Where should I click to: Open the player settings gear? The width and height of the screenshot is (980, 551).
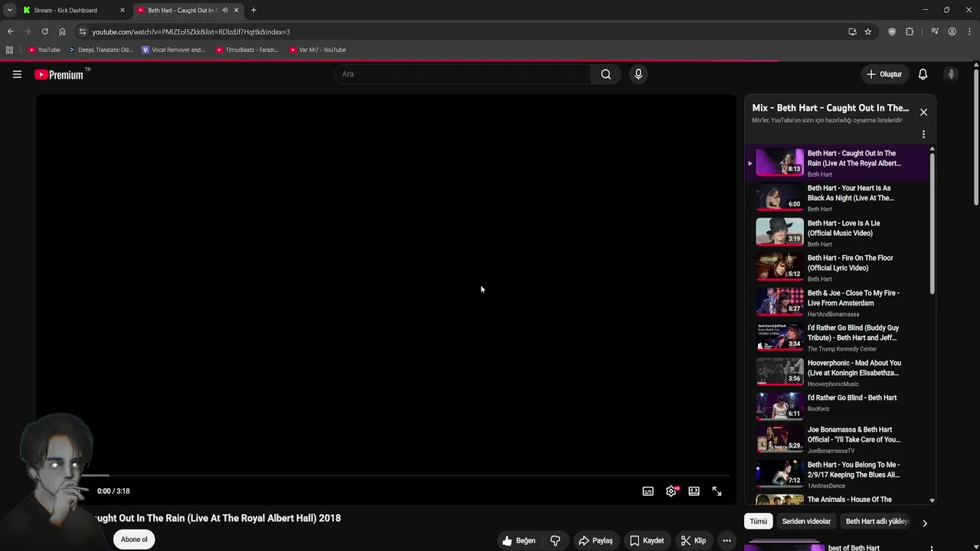[671, 491]
